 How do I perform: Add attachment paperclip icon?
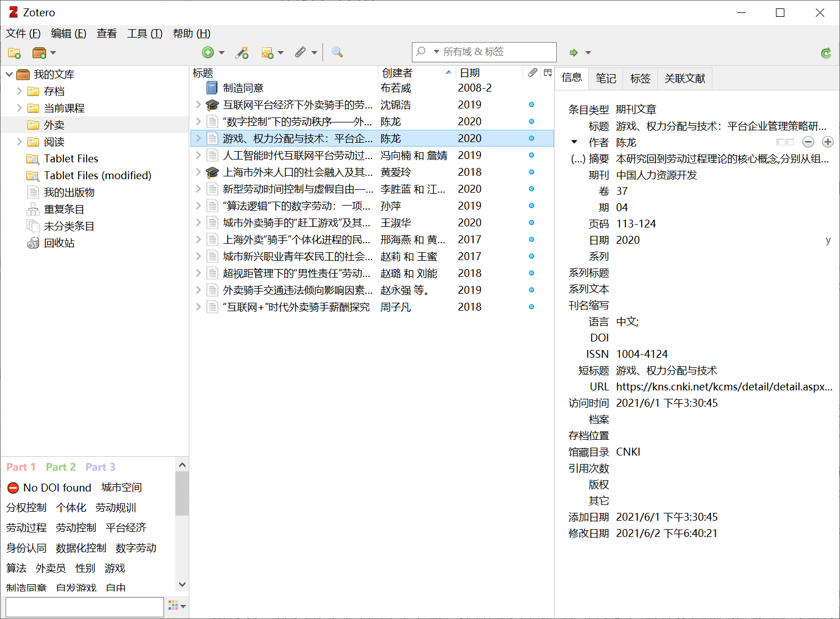[x=301, y=52]
